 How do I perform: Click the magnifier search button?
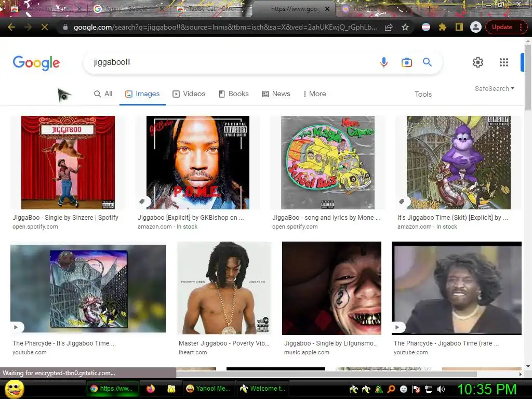tap(427, 62)
